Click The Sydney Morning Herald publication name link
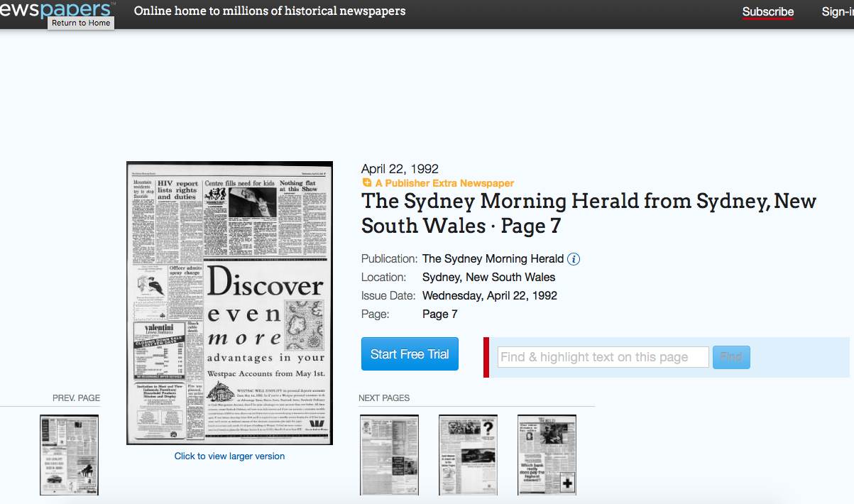This screenshot has height=504, width=854. pyautogui.click(x=493, y=259)
